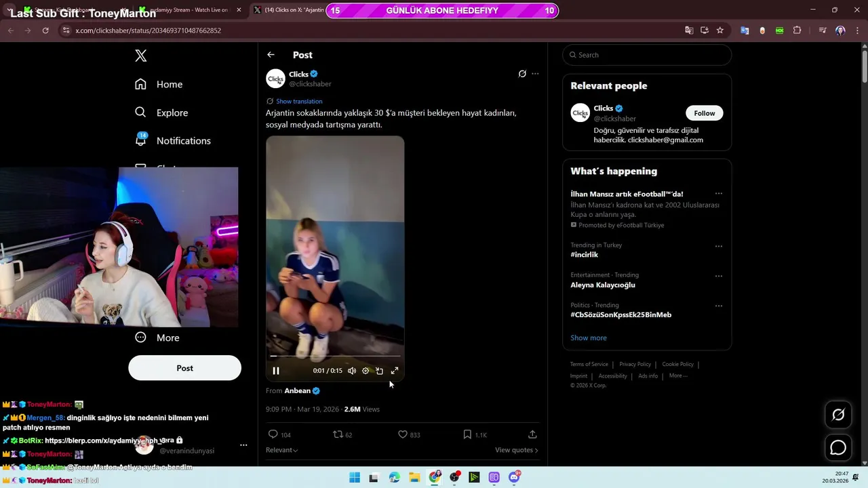Screen dimensions: 868x488
Task: Open Clicks under Relevant people
Action: (604, 108)
